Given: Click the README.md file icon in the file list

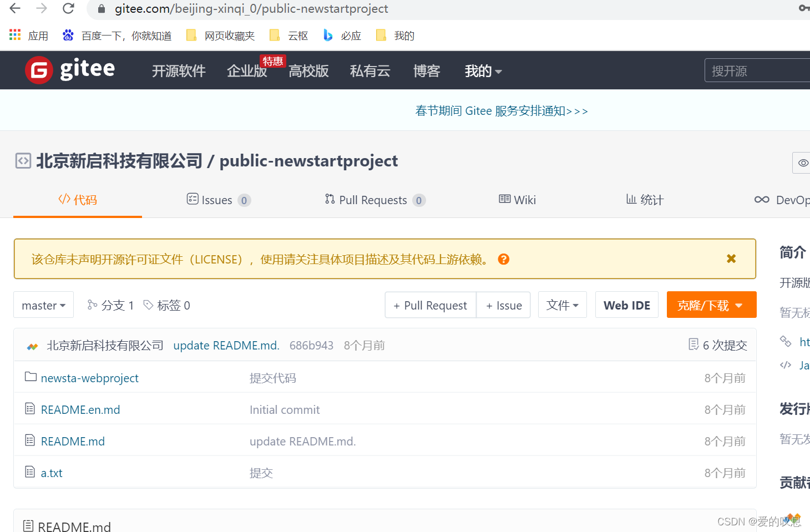Looking at the screenshot, I should coord(30,440).
